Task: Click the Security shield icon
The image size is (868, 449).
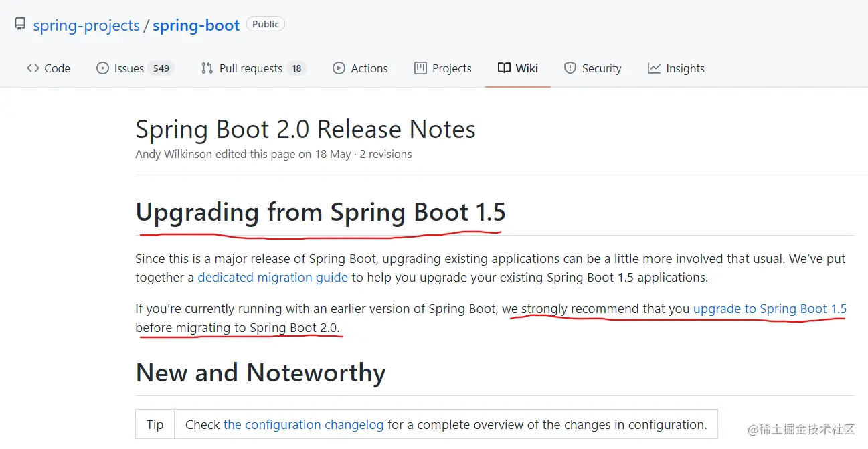Action: 570,68
